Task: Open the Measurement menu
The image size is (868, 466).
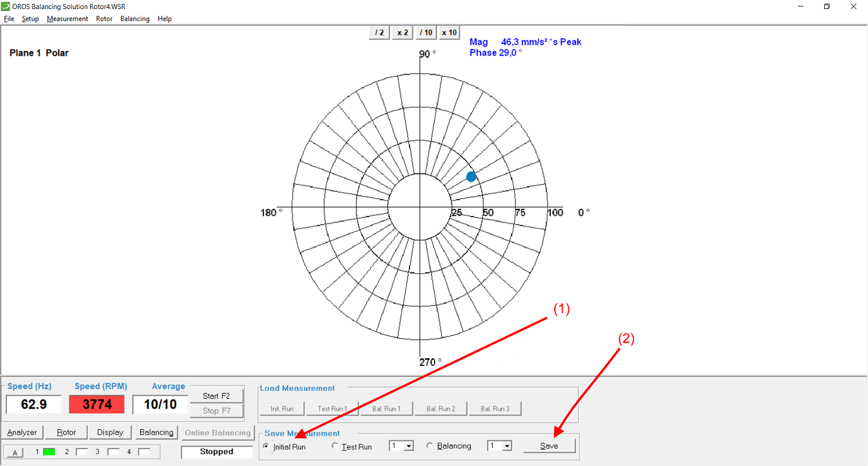Action: pyautogui.click(x=67, y=19)
